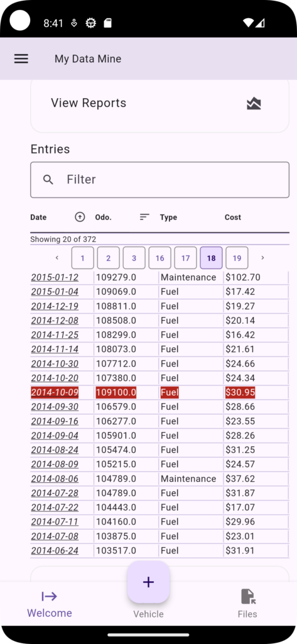Toggle the Date sort ascending arrow icon
The image size is (297, 644).
[80, 217]
